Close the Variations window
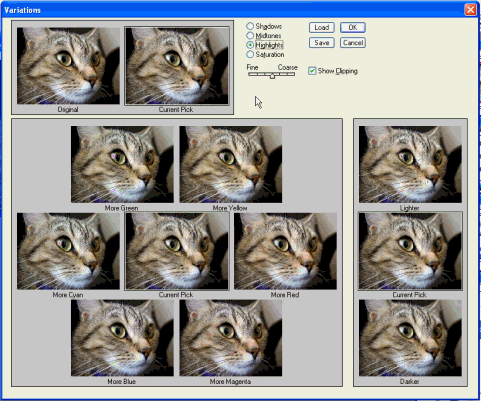The height and width of the screenshot is (401, 481). click(470, 10)
